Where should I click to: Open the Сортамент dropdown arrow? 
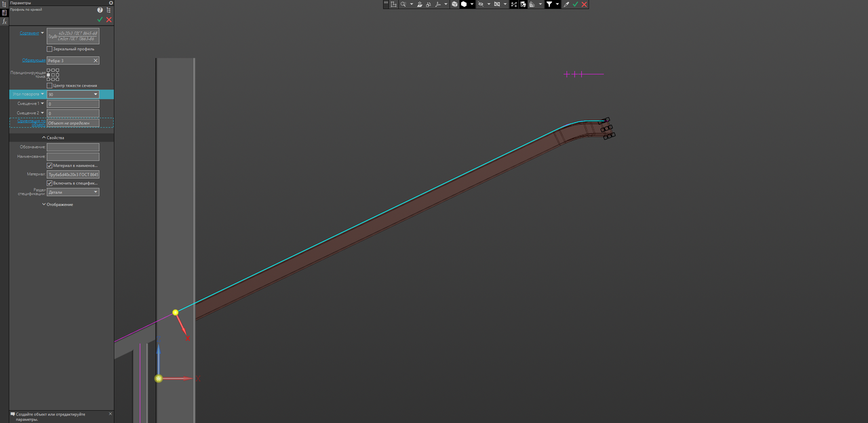tap(42, 33)
